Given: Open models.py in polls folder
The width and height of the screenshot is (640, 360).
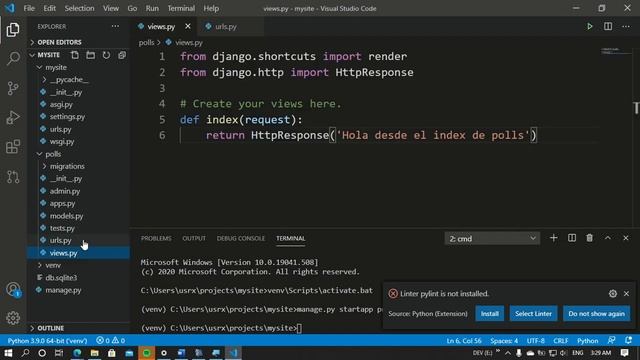Looking at the screenshot, I should (x=67, y=216).
